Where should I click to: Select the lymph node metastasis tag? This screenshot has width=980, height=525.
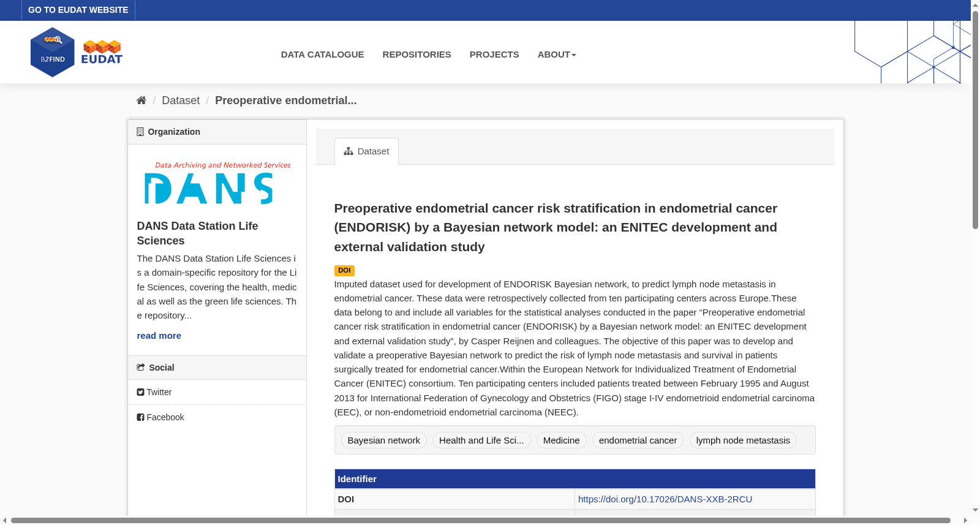743,440
